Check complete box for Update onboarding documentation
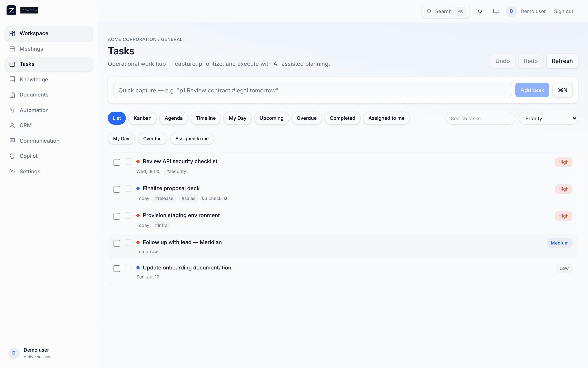The height and width of the screenshot is (368, 588). click(117, 269)
